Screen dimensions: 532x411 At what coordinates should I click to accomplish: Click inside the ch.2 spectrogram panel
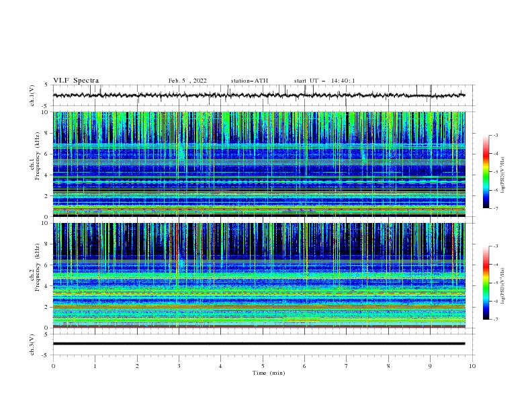click(x=259, y=275)
